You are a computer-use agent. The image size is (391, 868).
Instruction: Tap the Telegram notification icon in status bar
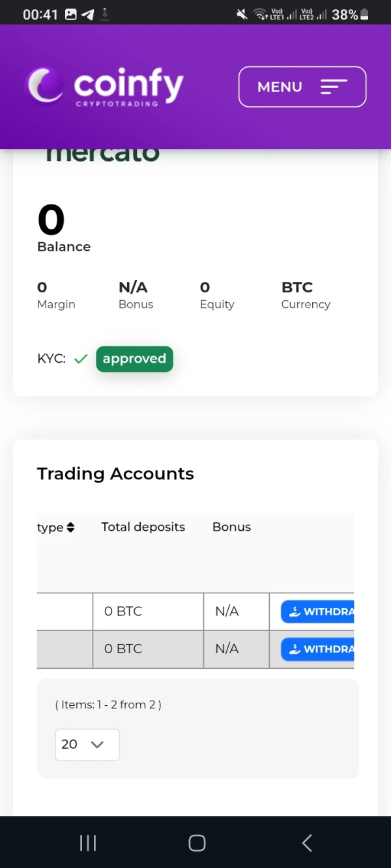(x=88, y=14)
